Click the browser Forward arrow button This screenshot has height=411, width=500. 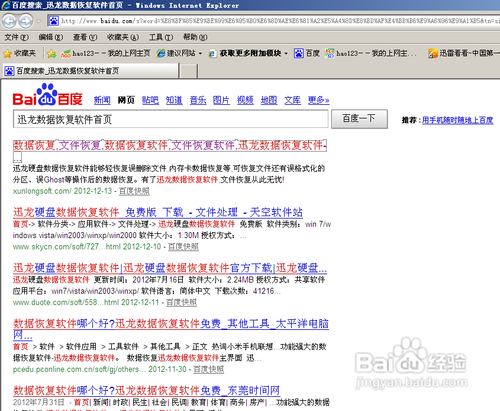click(x=25, y=21)
